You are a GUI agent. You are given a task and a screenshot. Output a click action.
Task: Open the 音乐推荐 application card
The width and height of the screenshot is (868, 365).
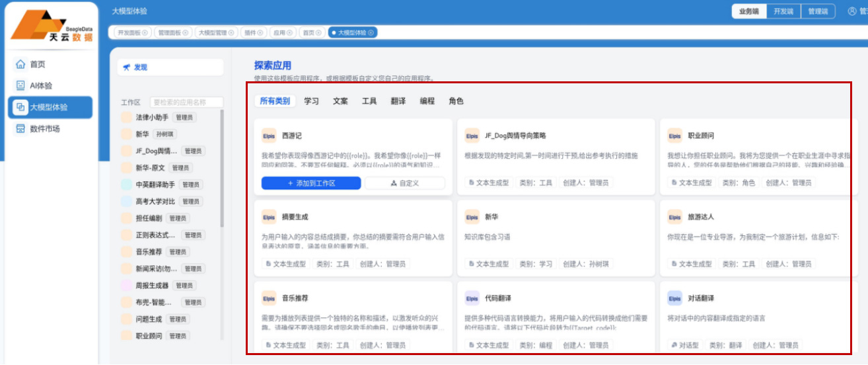pos(353,318)
